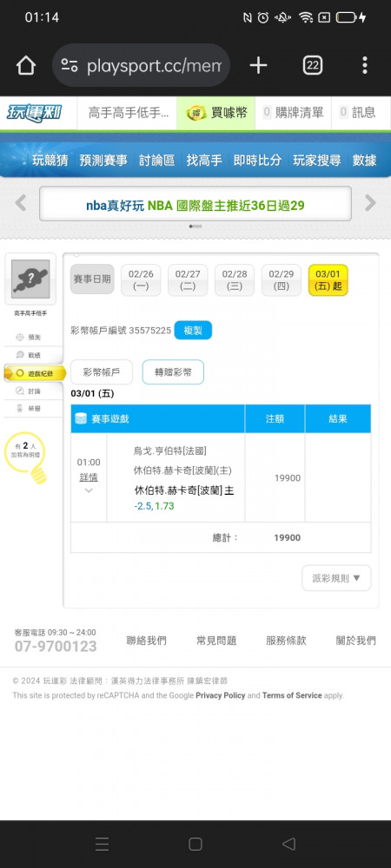Expand 詳情 details chevron for 01:00 match
The height and width of the screenshot is (868, 391).
[x=89, y=490]
